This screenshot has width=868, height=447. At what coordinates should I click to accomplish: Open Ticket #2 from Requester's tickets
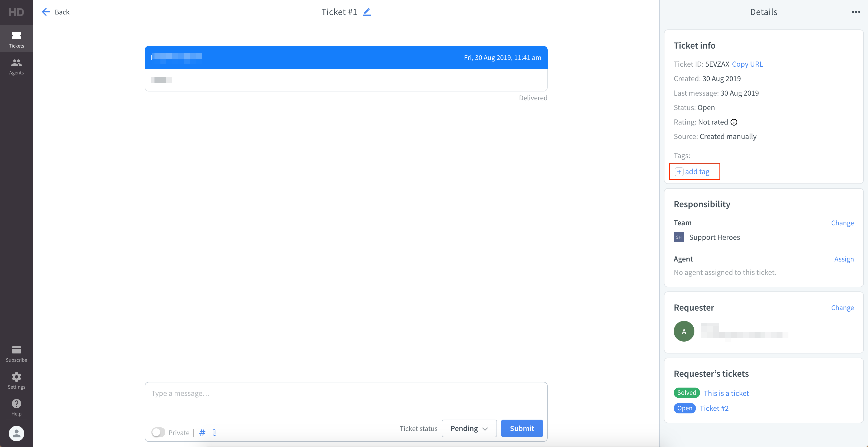(714, 408)
